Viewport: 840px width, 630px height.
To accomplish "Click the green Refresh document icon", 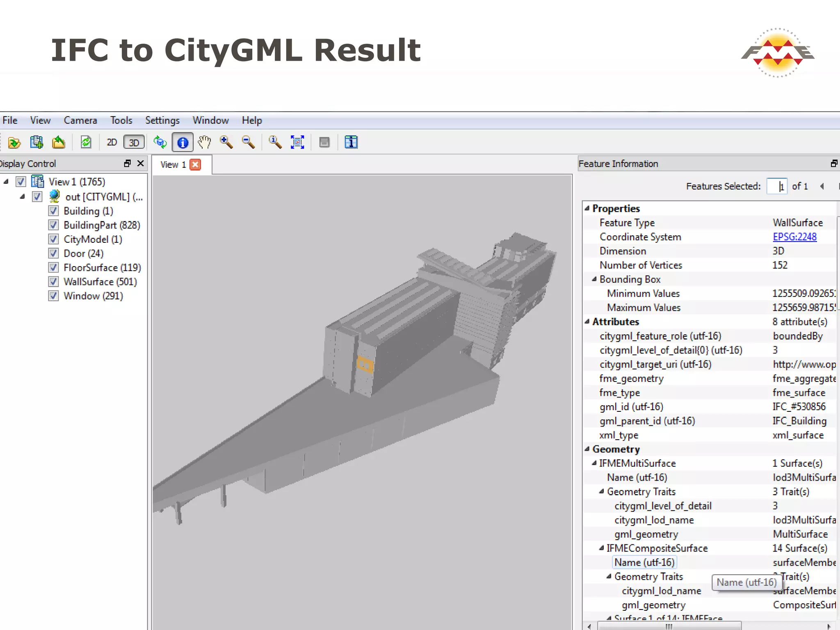I will pyautogui.click(x=86, y=142).
